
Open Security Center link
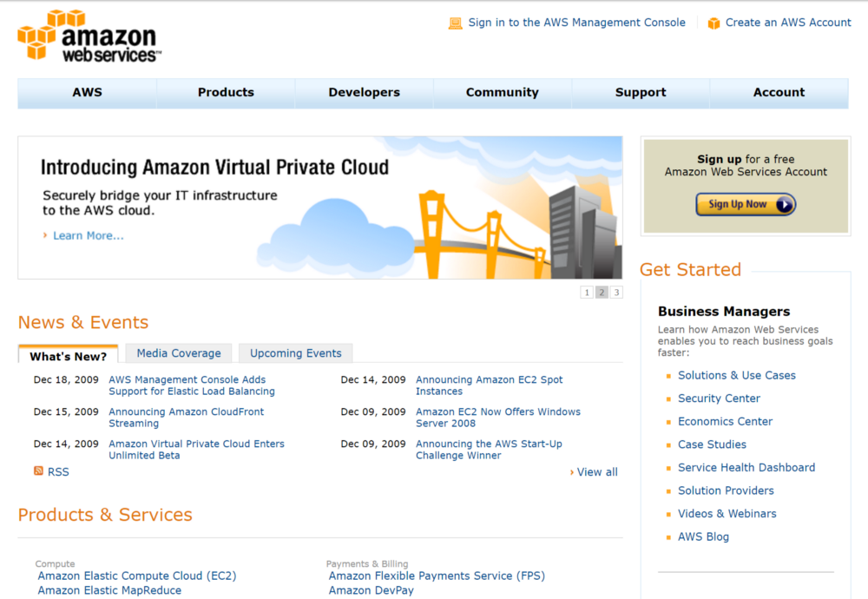719,398
